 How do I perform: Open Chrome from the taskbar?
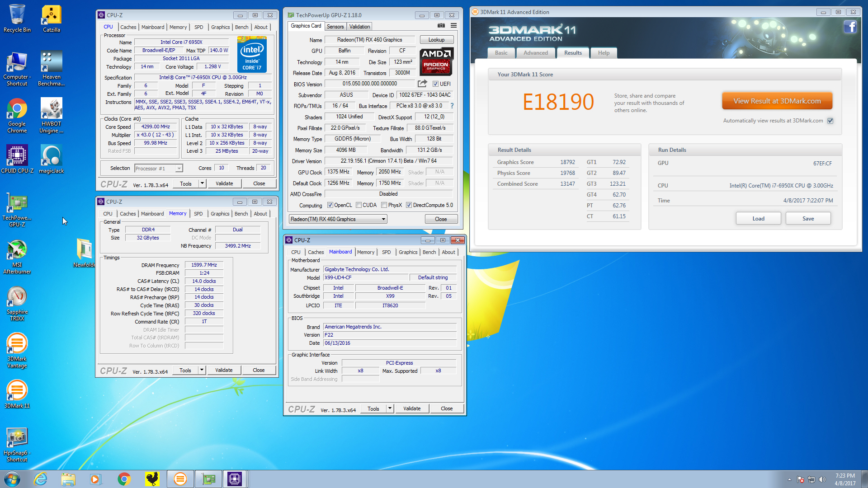pyautogui.click(x=124, y=479)
